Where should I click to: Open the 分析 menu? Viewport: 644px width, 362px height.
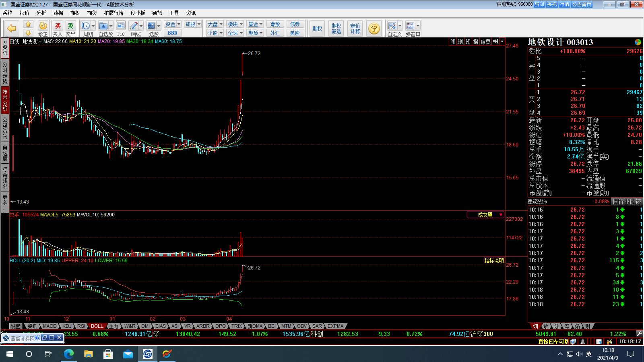click(41, 13)
